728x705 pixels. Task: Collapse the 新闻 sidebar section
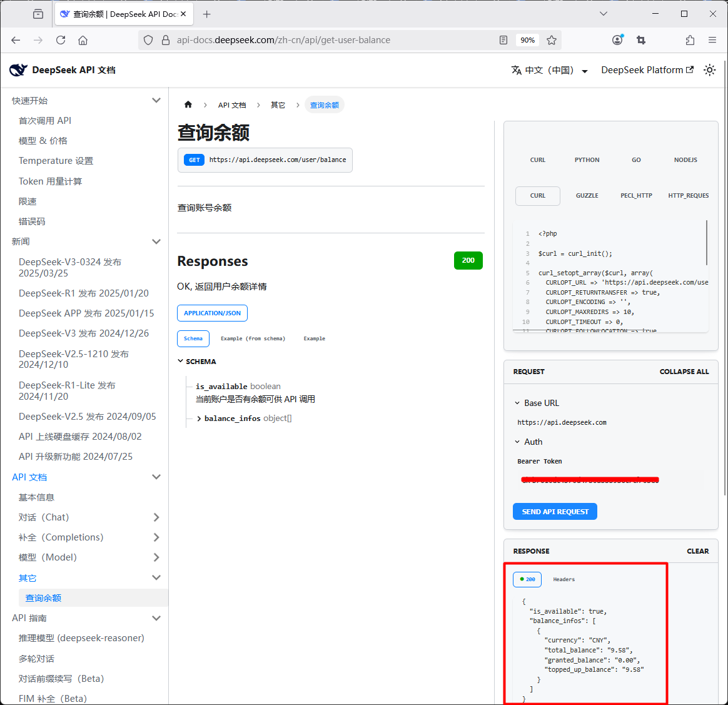pos(156,242)
